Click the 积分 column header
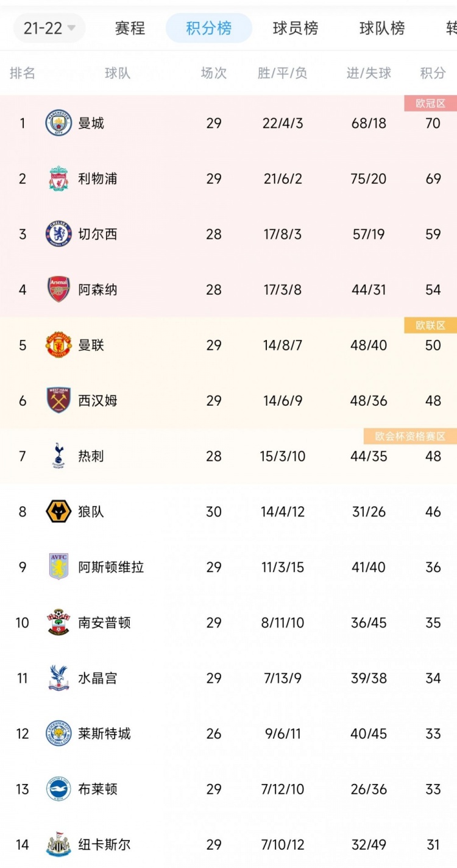The image size is (457, 868). 433,73
